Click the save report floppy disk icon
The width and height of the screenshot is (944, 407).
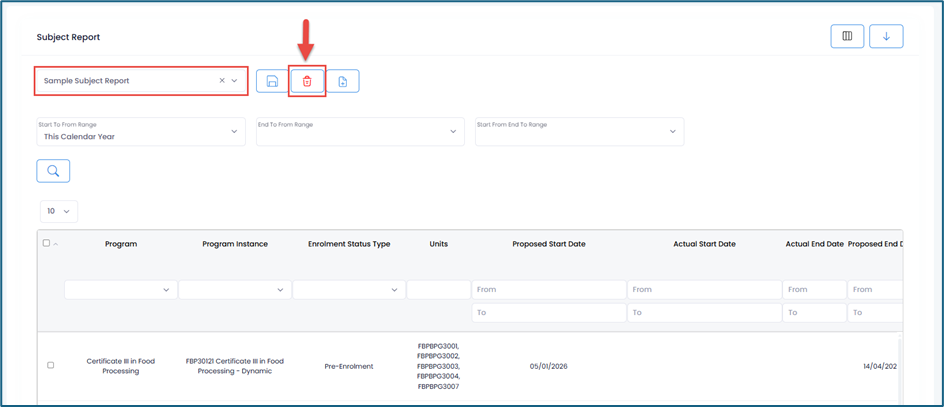272,81
